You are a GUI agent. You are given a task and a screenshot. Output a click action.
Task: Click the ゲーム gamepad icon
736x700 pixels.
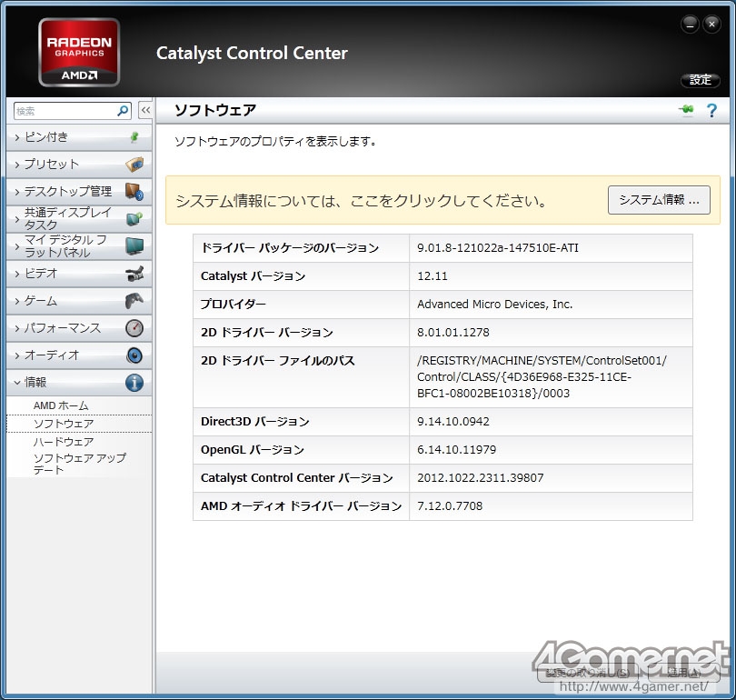tap(134, 301)
